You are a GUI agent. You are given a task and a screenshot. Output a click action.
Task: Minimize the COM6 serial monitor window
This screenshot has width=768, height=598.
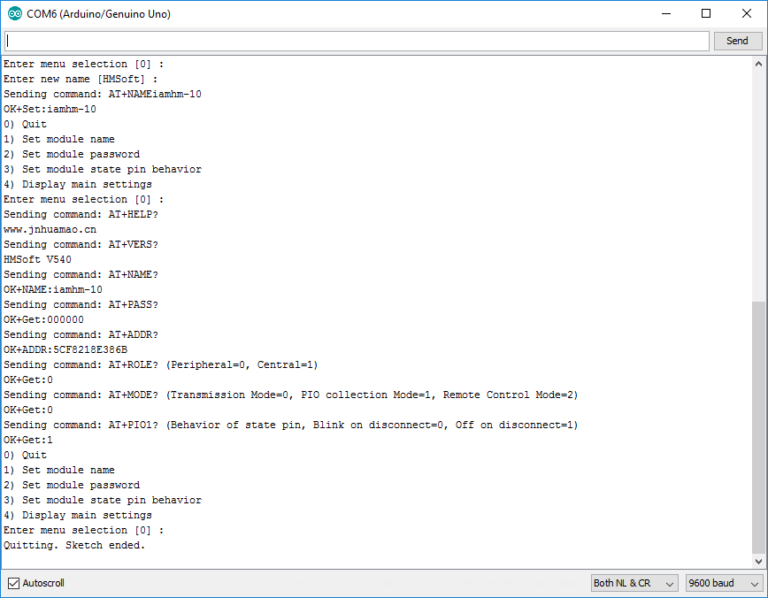(x=661, y=14)
